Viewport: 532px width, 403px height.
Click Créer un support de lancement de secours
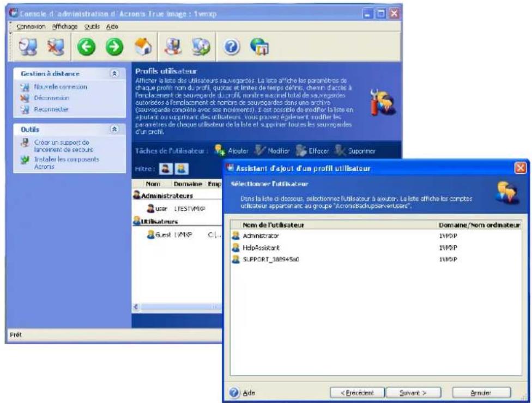tap(63, 146)
